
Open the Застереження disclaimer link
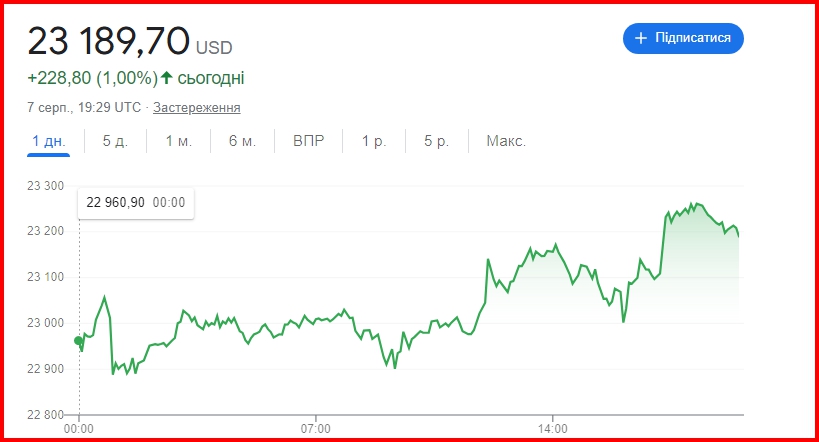pos(196,108)
